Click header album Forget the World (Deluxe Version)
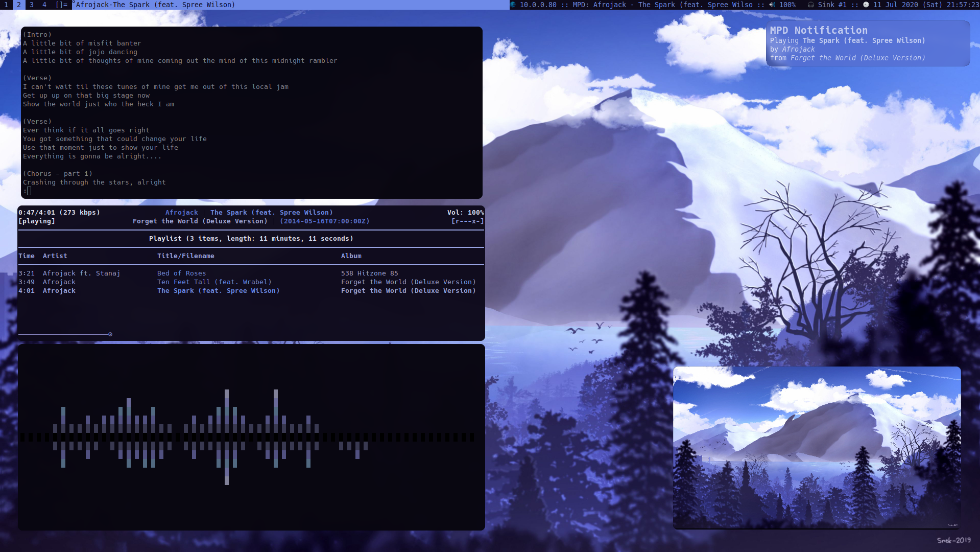980x552 pixels. [x=200, y=221]
